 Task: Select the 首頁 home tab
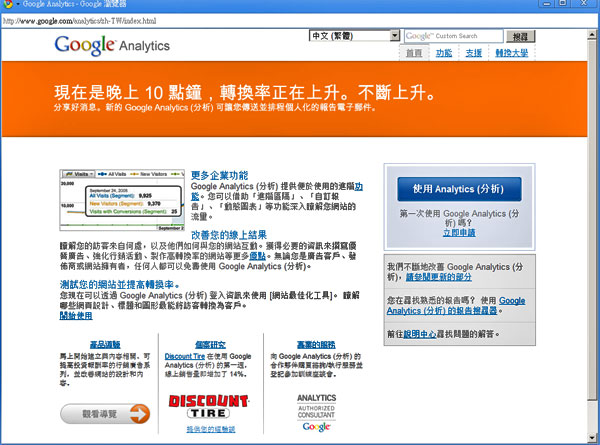414,53
